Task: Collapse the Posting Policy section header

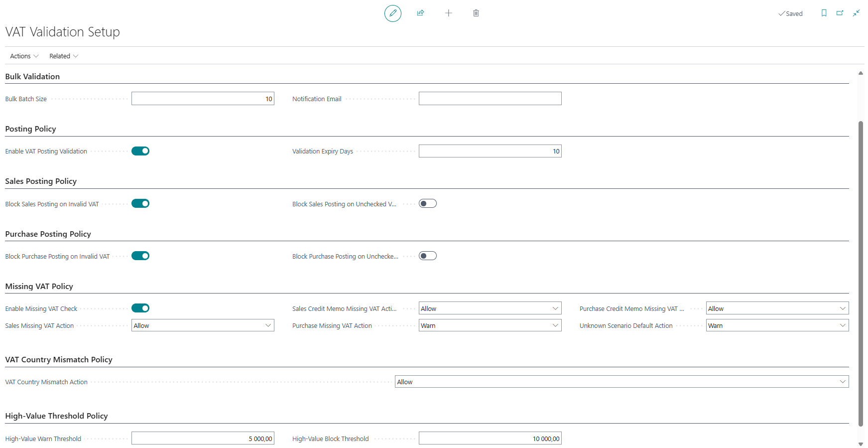Action: (30, 129)
